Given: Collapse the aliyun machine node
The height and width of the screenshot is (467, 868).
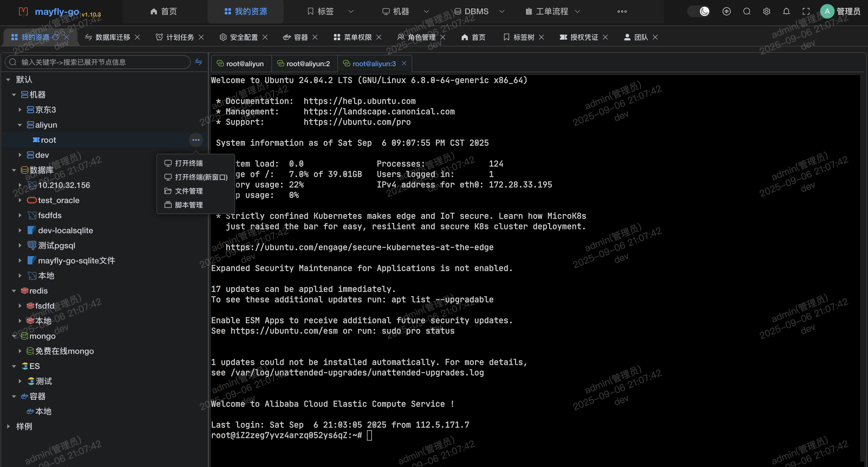Looking at the screenshot, I should pos(20,125).
